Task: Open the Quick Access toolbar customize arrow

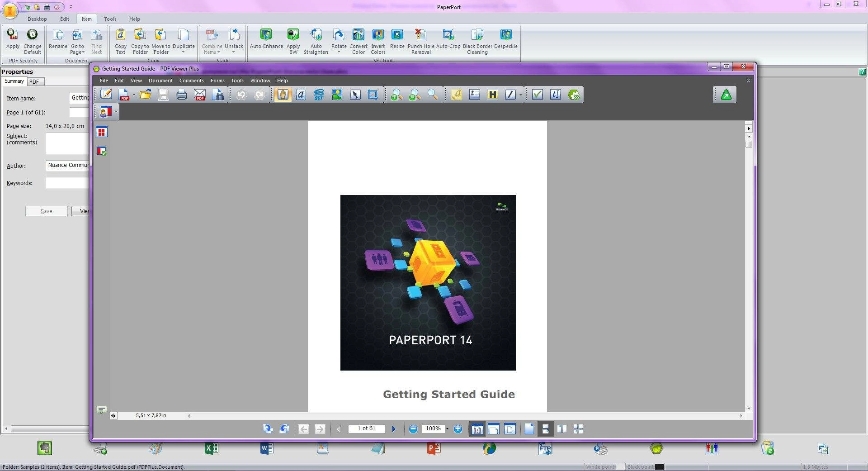Action: click(x=71, y=7)
